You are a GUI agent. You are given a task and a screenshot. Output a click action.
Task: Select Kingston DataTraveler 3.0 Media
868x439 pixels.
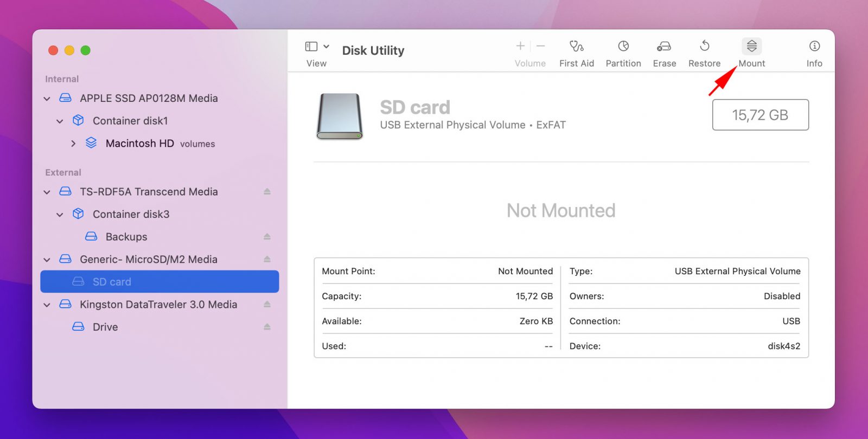pyautogui.click(x=159, y=304)
